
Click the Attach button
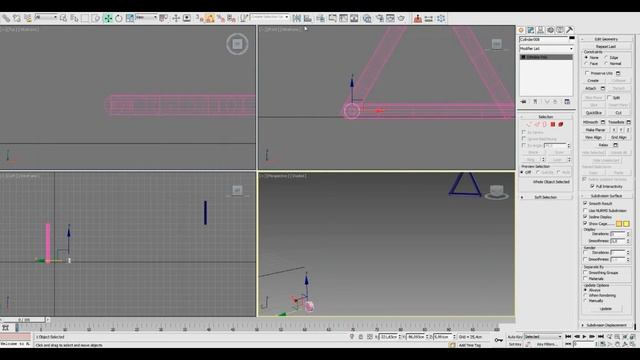(x=590, y=88)
